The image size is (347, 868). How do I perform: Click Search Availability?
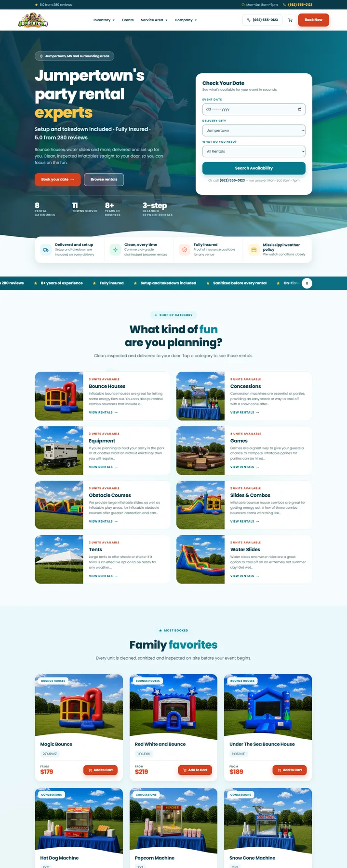(254, 168)
